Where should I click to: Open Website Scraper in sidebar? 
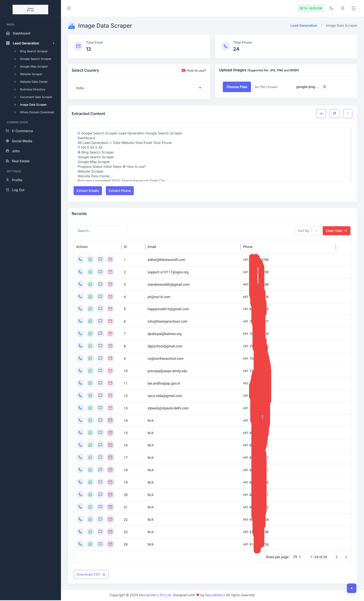pyautogui.click(x=31, y=74)
